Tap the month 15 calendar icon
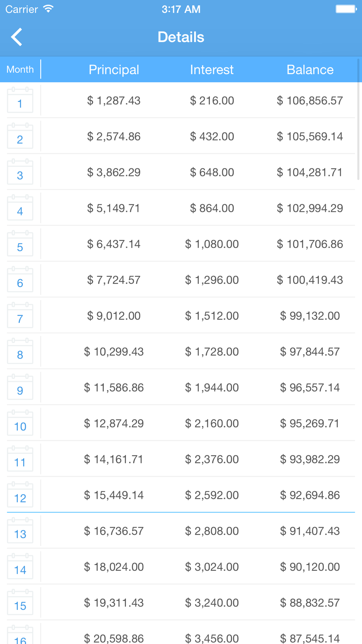This screenshot has width=362, height=644. click(x=20, y=602)
